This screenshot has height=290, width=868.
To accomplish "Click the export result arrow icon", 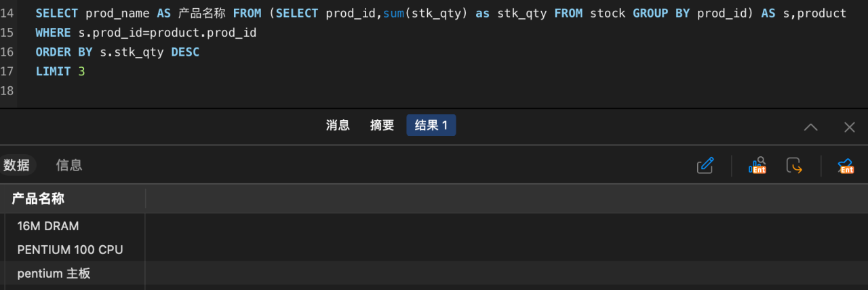I will [x=794, y=165].
